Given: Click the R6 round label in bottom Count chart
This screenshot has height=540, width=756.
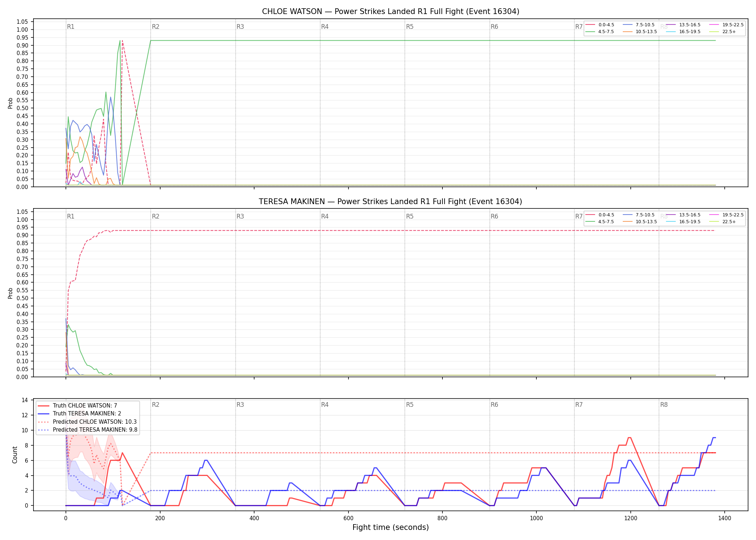Looking at the screenshot, I should tap(494, 405).
